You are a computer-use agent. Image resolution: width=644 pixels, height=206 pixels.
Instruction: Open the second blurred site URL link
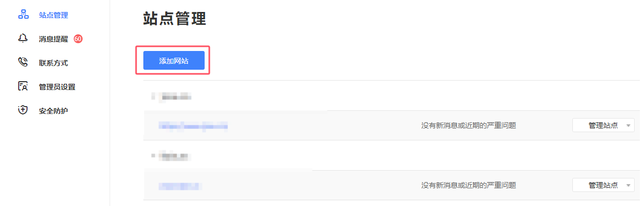(x=180, y=185)
